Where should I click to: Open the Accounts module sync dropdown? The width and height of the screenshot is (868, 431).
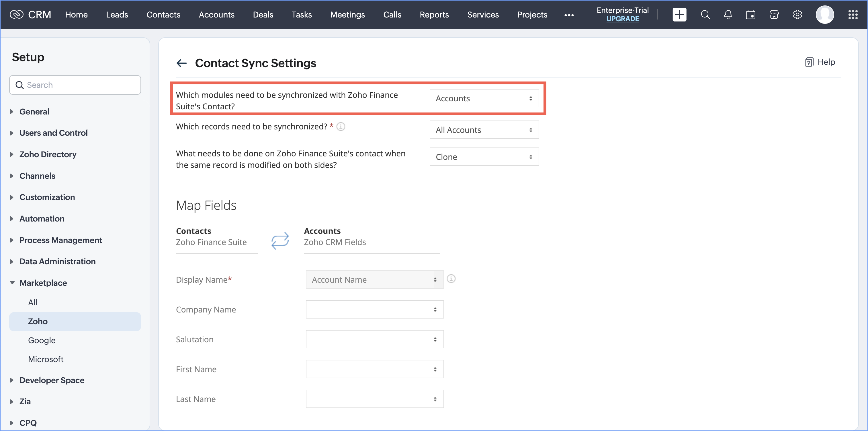coord(484,98)
